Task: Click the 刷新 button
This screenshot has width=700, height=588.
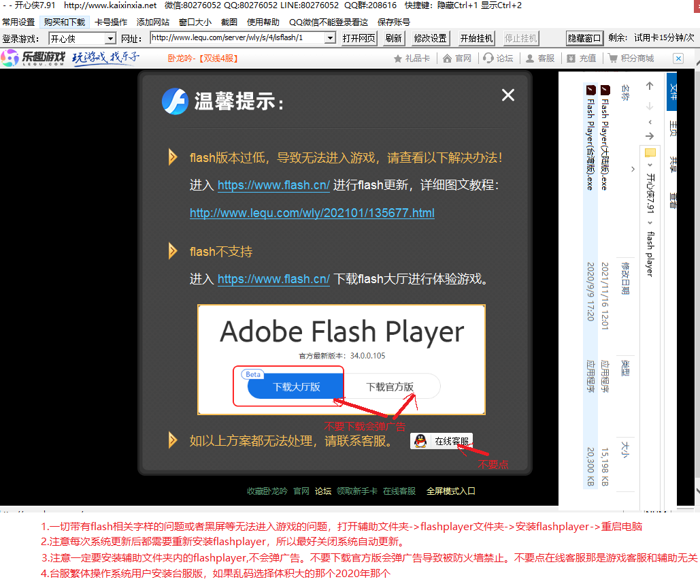Action: point(394,38)
